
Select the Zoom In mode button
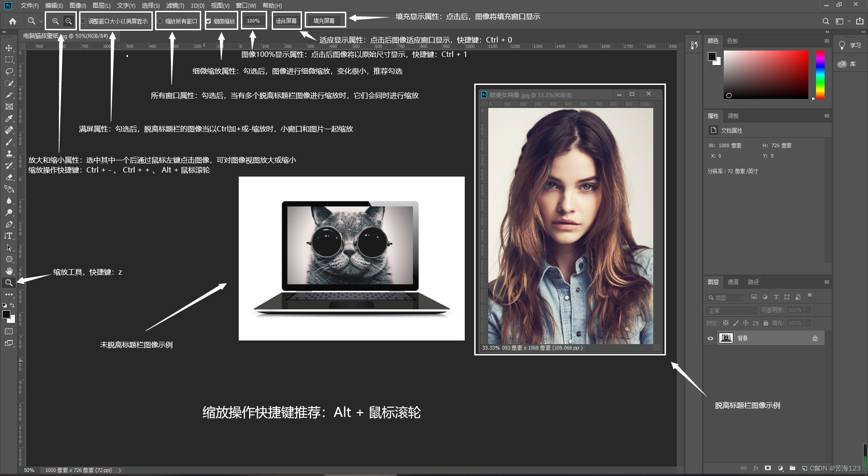point(55,21)
